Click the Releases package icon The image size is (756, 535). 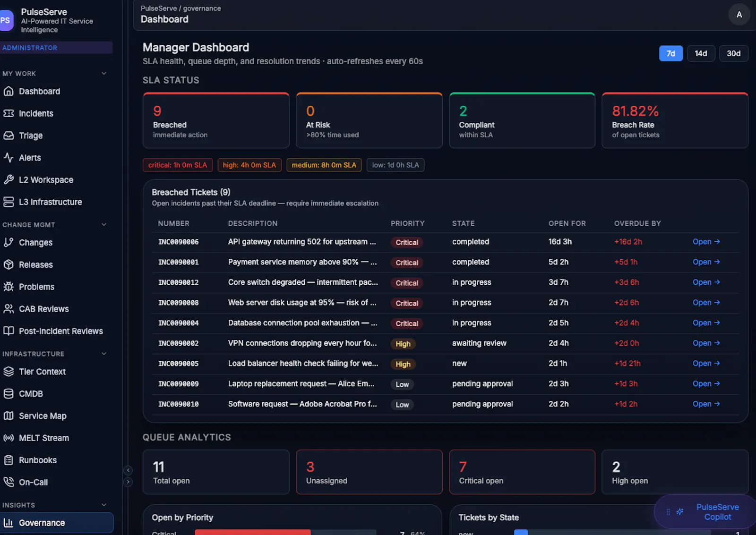coord(9,264)
